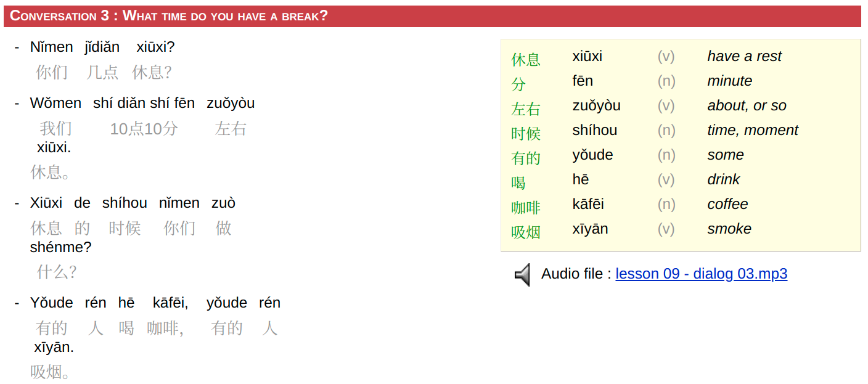This screenshot has width=868, height=384.
Task: Click the Chinese text 我们 in dialog
Action: tap(56, 128)
